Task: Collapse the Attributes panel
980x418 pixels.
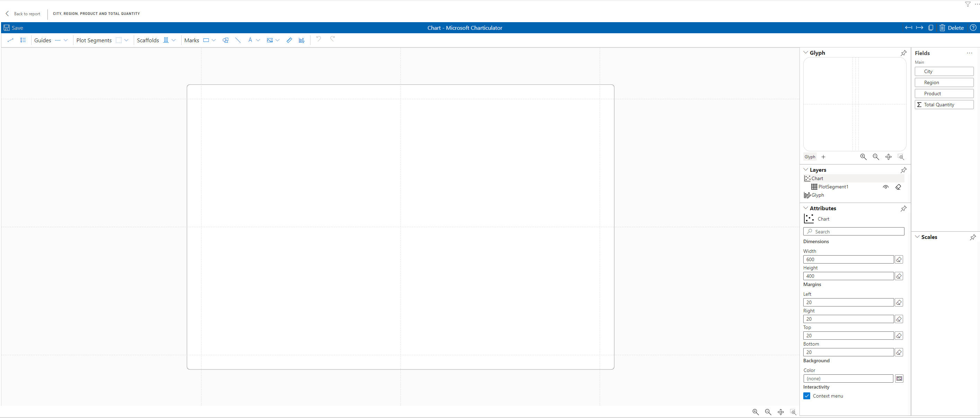Action: tap(805, 208)
